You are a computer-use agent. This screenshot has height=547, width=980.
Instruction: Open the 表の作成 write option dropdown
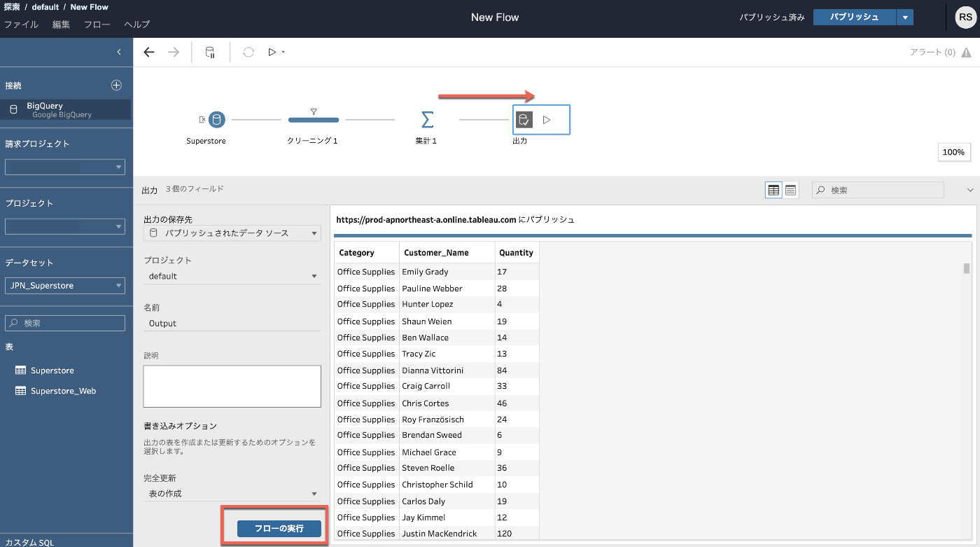pos(232,494)
